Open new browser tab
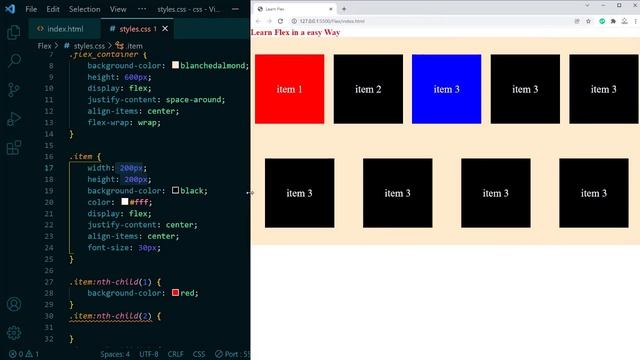The height and width of the screenshot is (360, 640). [344, 9]
